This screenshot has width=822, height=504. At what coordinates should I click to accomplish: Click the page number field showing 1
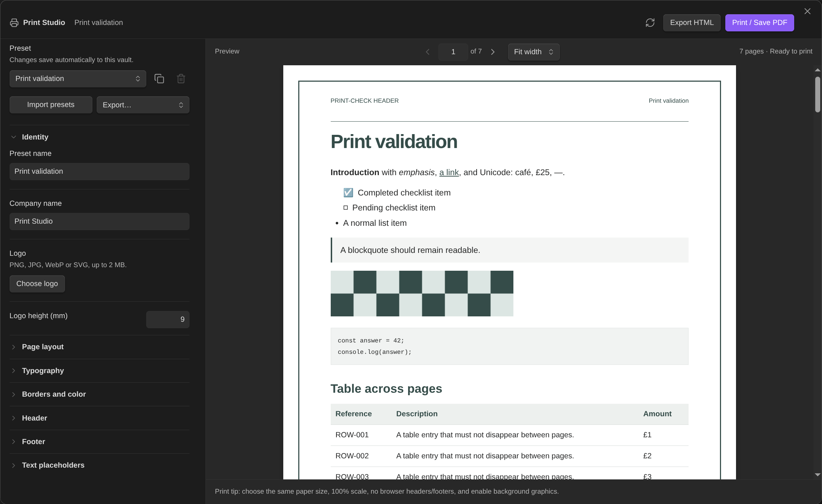[x=453, y=52]
